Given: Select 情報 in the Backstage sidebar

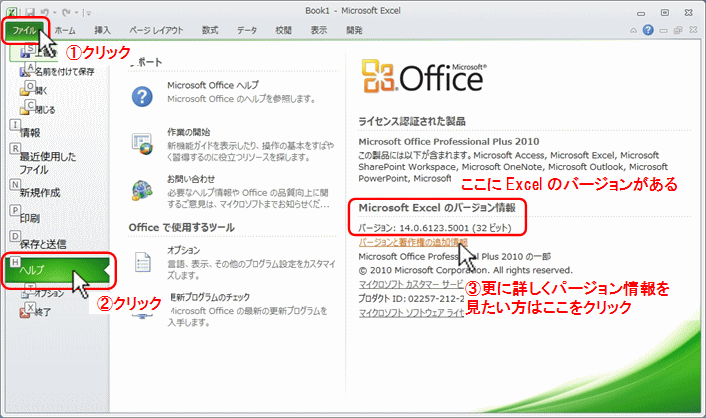Looking at the screenshot, I should 30,132.
